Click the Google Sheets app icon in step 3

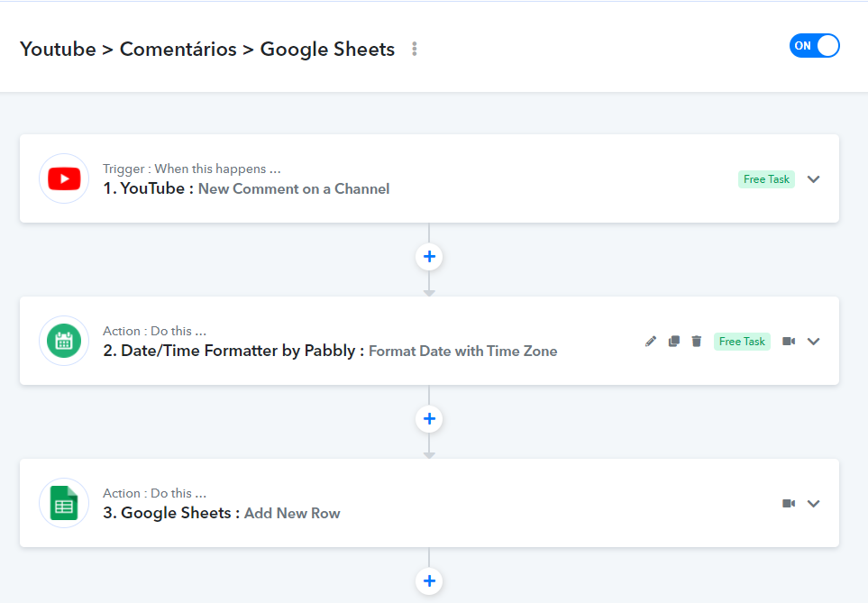[x=64, y=503]
